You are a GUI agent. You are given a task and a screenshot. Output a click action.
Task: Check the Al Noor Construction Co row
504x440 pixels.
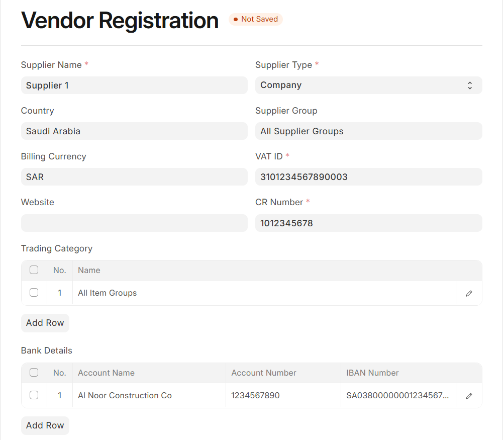(34, 395)
